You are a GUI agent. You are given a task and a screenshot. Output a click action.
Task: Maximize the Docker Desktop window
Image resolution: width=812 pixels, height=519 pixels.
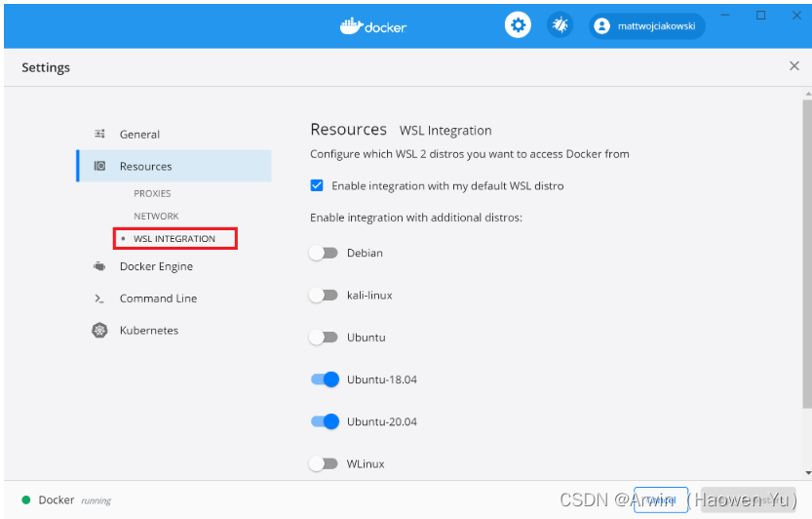[760, 15]
